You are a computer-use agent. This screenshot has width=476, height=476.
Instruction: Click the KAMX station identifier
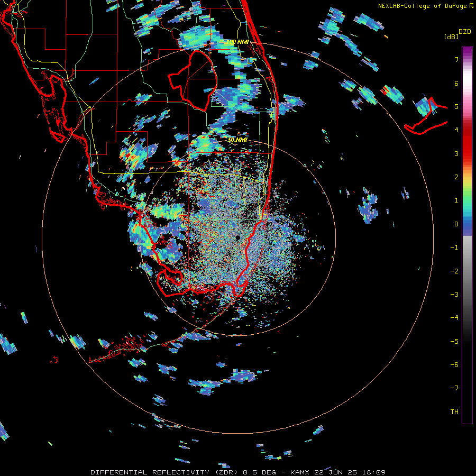[300, 472]
